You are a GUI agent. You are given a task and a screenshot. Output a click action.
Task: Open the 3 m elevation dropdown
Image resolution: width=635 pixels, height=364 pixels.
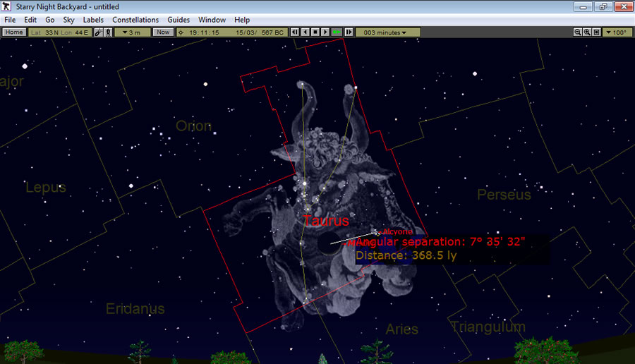[133, 32]
